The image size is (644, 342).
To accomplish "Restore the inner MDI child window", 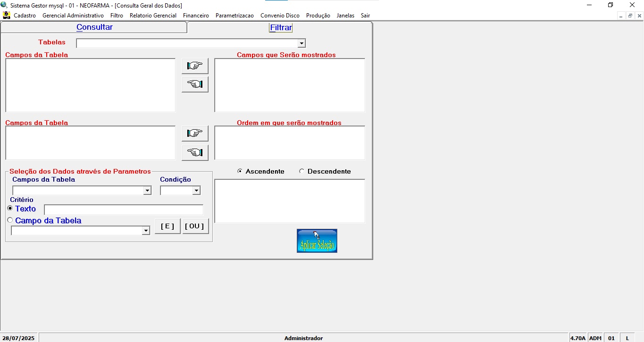I will (630, 16).
